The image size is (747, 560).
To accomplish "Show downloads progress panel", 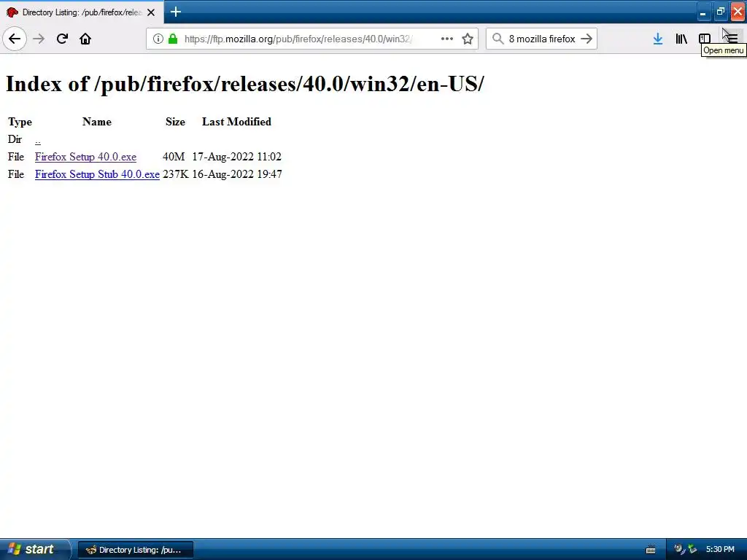I will click(658, 39).
